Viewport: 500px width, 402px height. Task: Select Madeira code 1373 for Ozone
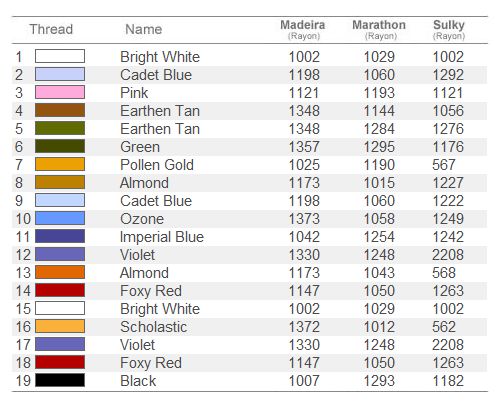click(304, 219)
